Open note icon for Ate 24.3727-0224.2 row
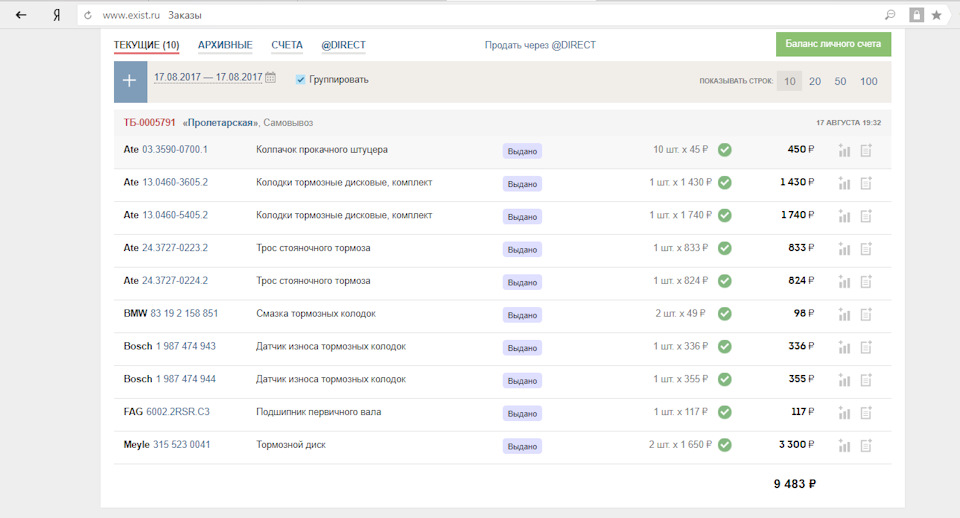Screen dimensions: 960x518 [866, 282]
